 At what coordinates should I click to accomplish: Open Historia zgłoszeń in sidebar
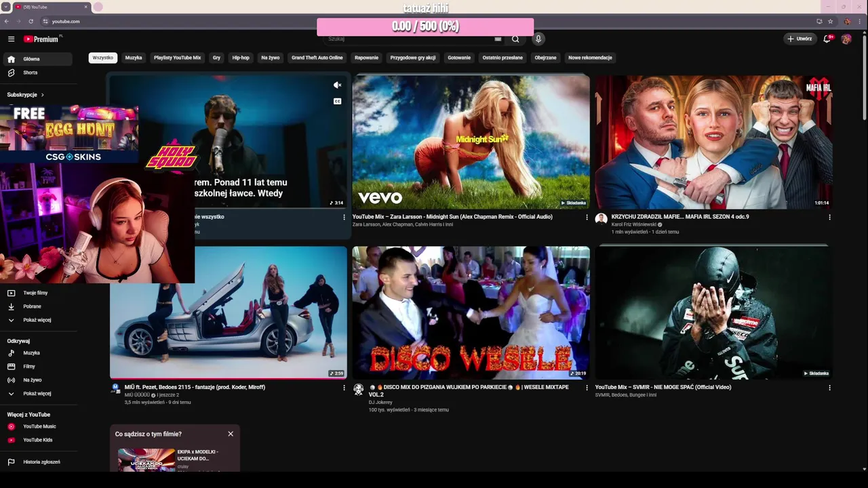pyautogui.click(x=37, y=462)
